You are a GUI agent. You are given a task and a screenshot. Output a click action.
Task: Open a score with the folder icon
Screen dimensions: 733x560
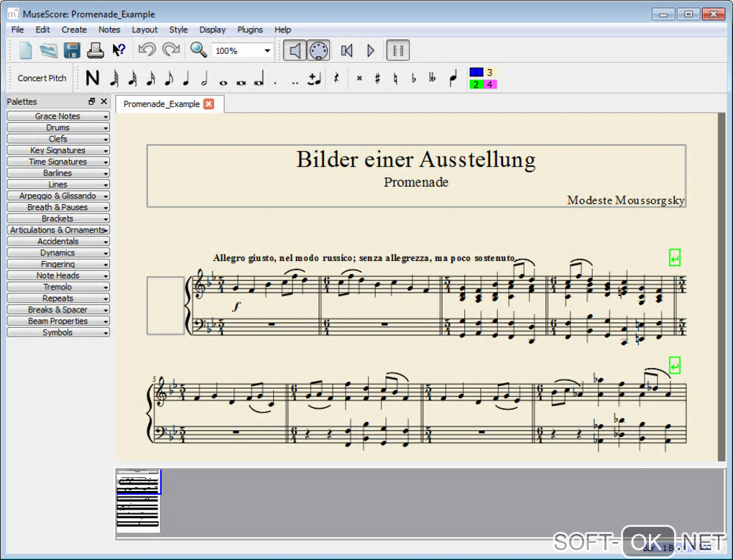tap(49, 50)
